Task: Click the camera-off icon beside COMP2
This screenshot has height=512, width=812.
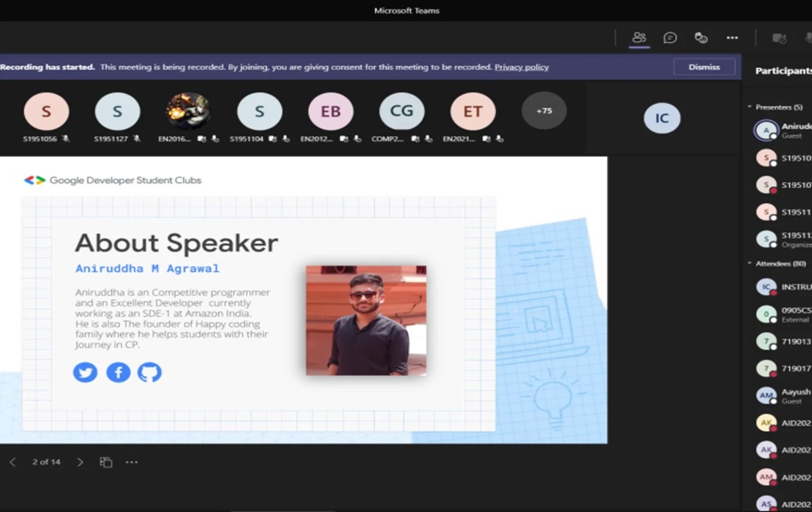Action: [x=415, y=139]
